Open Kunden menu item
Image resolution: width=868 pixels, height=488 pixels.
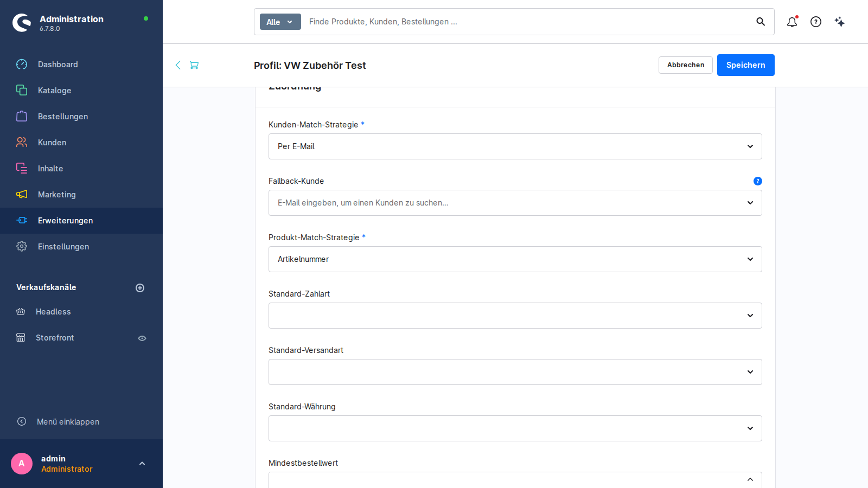tap(81, 143)
